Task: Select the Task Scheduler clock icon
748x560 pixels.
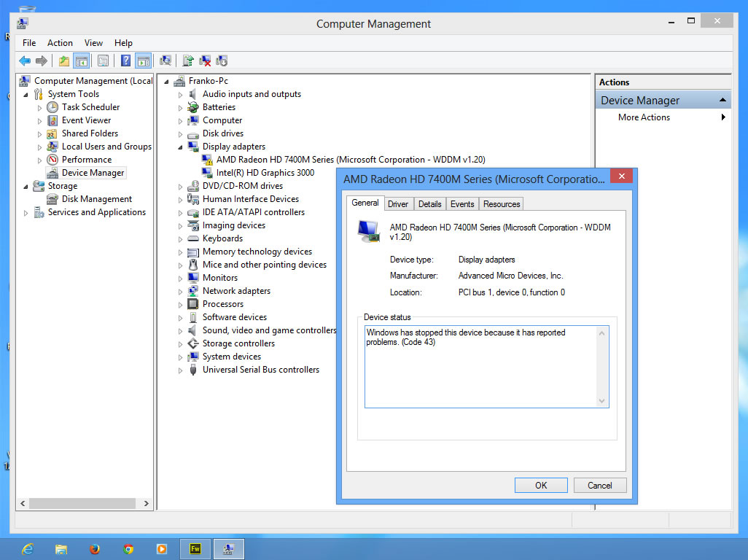Action: tap(52, 107)
